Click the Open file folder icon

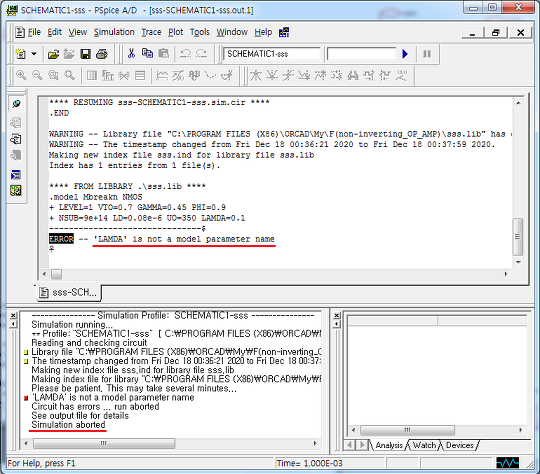[x=53, y=54]
